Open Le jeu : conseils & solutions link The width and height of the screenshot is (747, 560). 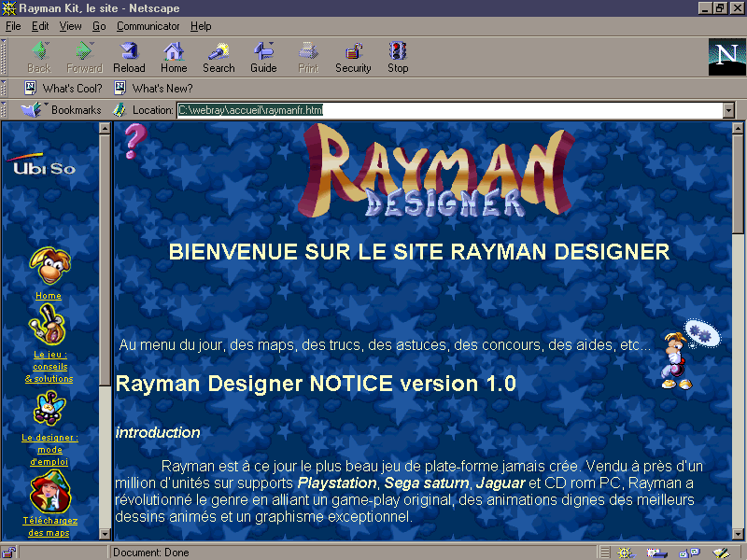[x=49, y=367]
